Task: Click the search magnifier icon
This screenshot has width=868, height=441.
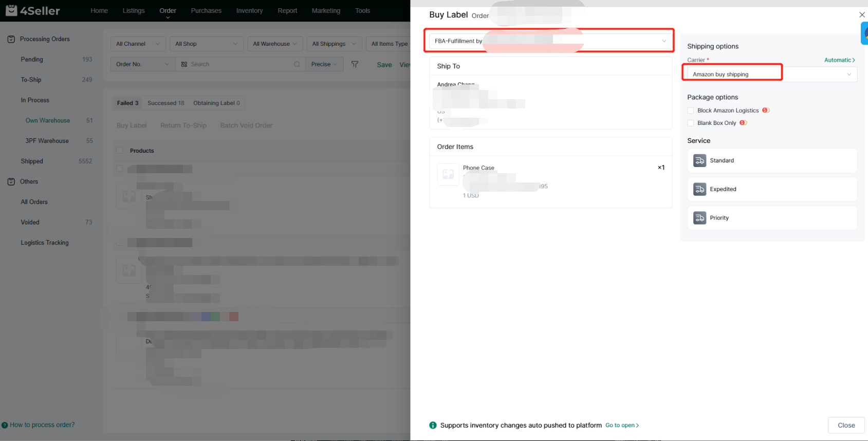Action: coord(297,64)
